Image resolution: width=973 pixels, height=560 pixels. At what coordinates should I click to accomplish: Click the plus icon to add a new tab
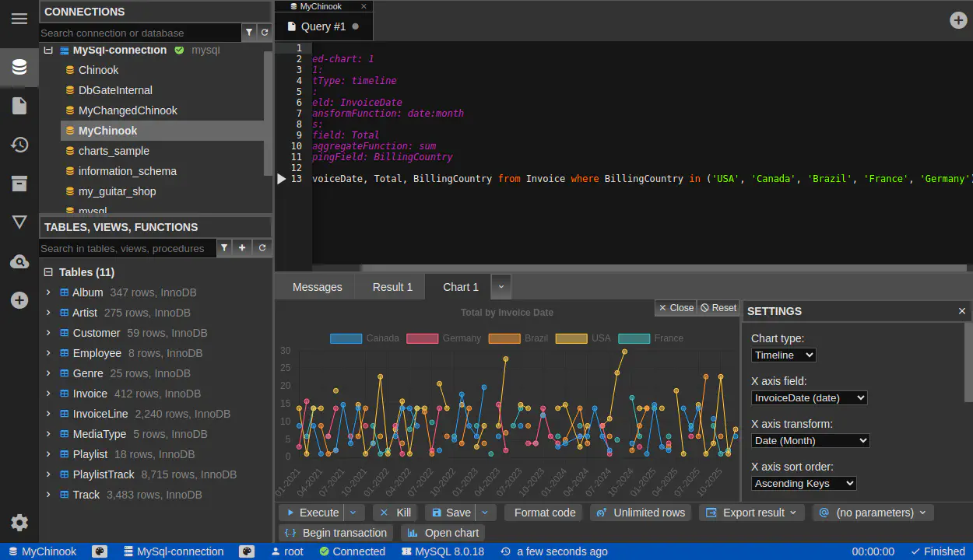(x=958, y=20)
